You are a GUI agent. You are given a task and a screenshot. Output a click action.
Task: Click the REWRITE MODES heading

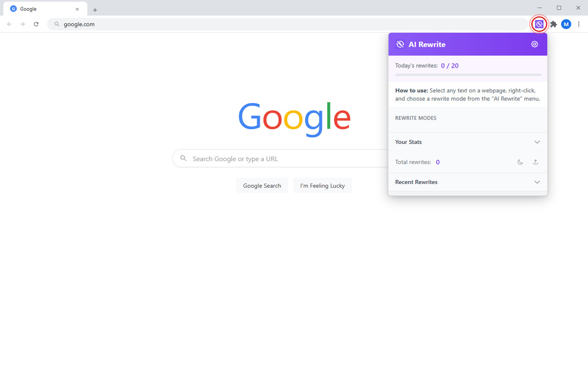[416, 118]
